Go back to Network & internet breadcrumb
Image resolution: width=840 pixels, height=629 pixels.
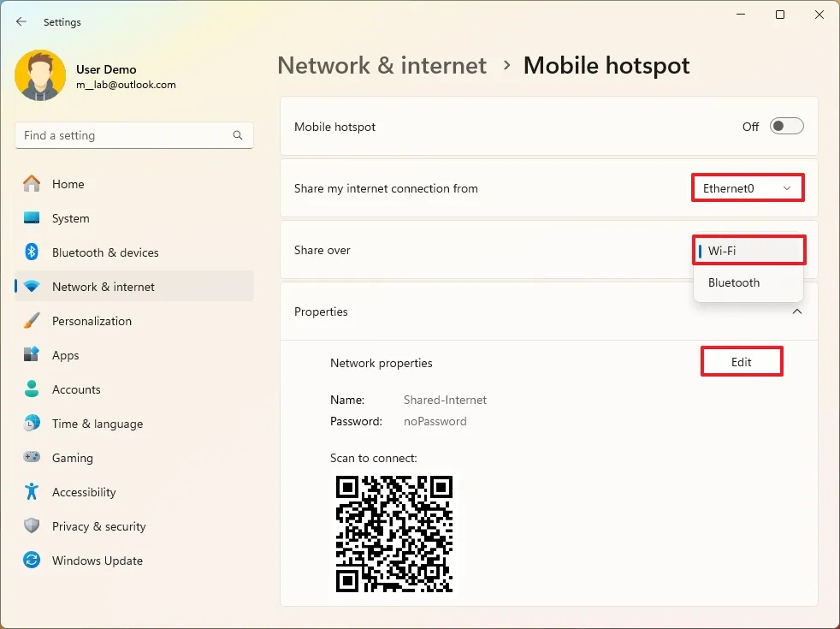[382, 66]
